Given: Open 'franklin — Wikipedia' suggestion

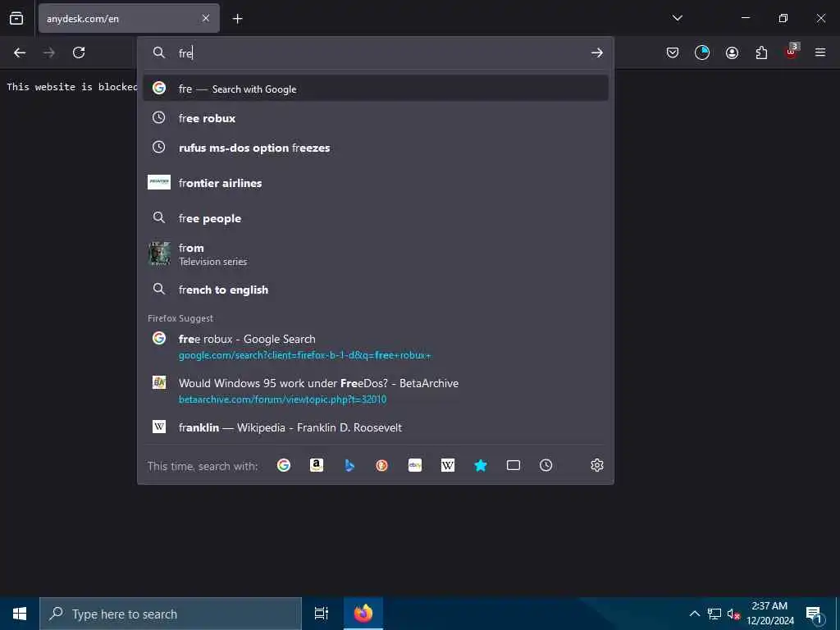Looking at the screenshot, I should coord(375,427).
